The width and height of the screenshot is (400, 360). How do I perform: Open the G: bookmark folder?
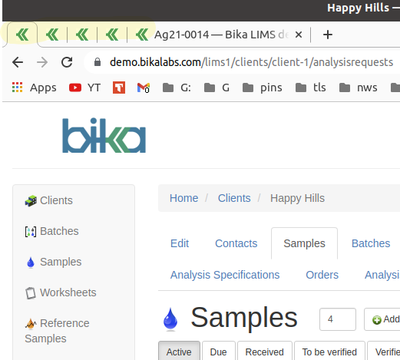(177, 88)
